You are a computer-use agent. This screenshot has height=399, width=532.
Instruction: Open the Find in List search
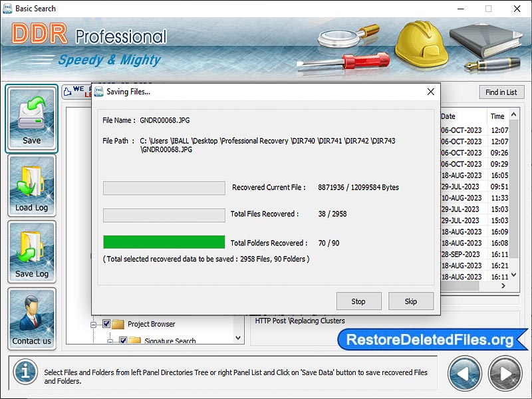(x=501, y=92)
